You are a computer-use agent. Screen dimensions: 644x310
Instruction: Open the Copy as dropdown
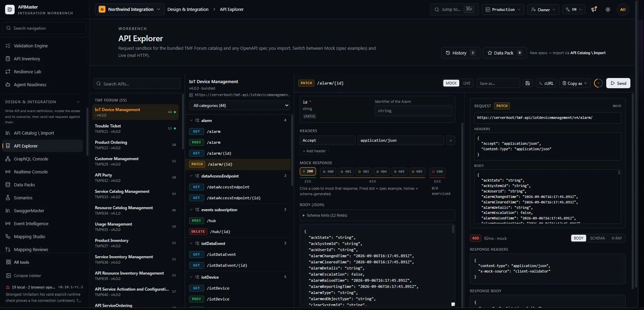[x=575, y=83]
